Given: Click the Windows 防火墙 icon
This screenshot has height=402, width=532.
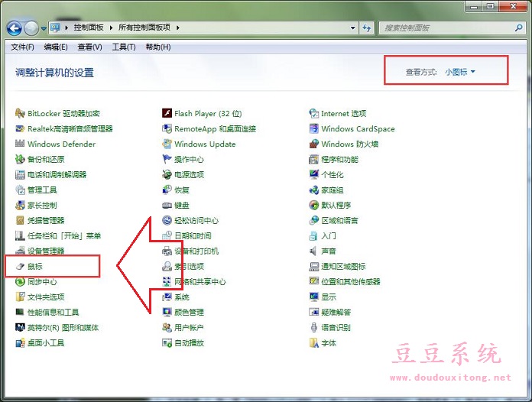Looking at the screenshot, I should click(x=314, y=144).
